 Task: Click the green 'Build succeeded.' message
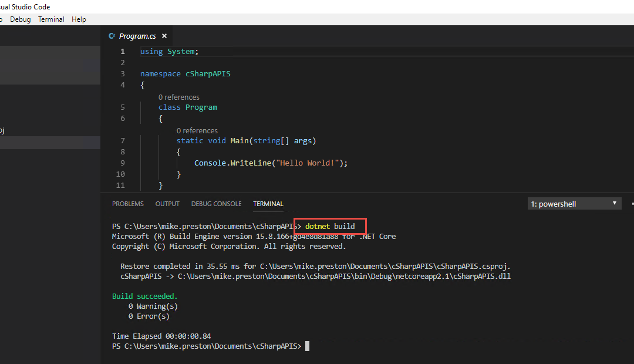[x=145, y=296]
